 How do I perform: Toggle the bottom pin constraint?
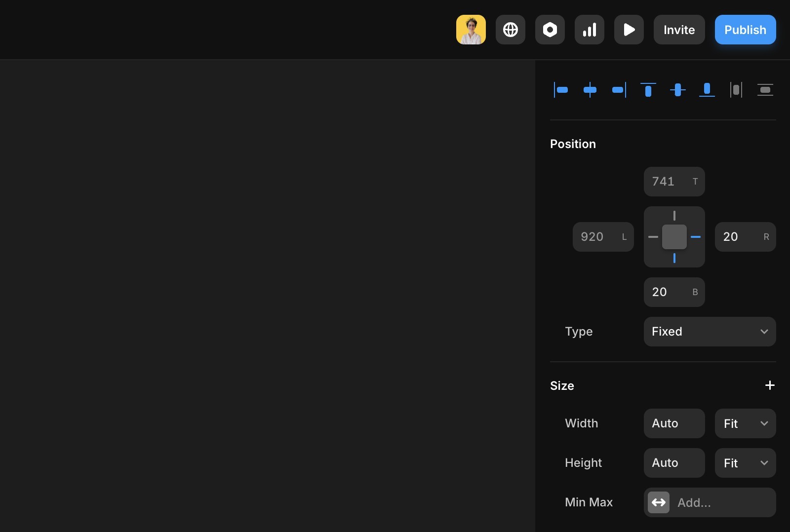(674, 258)
